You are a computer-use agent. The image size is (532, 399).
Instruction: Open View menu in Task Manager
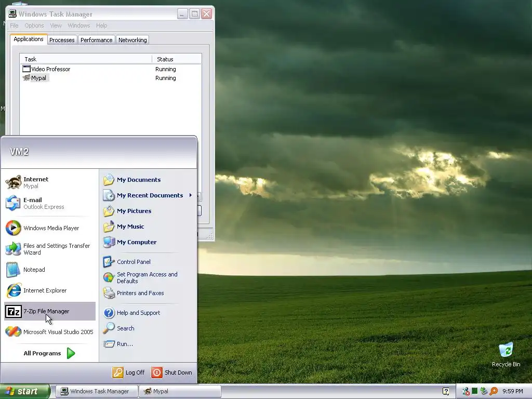click(x=56, y=25)
